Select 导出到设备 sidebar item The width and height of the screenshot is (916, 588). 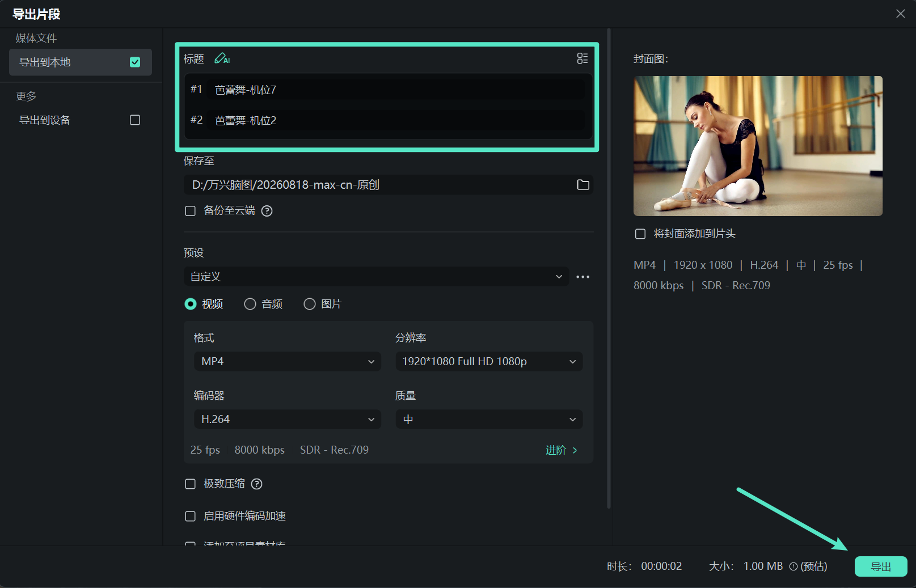(81, 120)
